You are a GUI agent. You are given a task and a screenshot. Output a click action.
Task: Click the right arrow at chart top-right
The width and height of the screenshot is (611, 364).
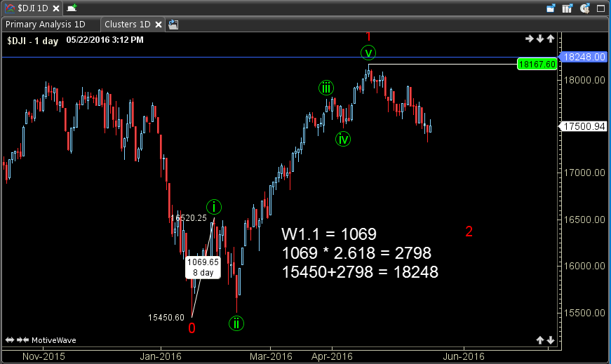529,39
